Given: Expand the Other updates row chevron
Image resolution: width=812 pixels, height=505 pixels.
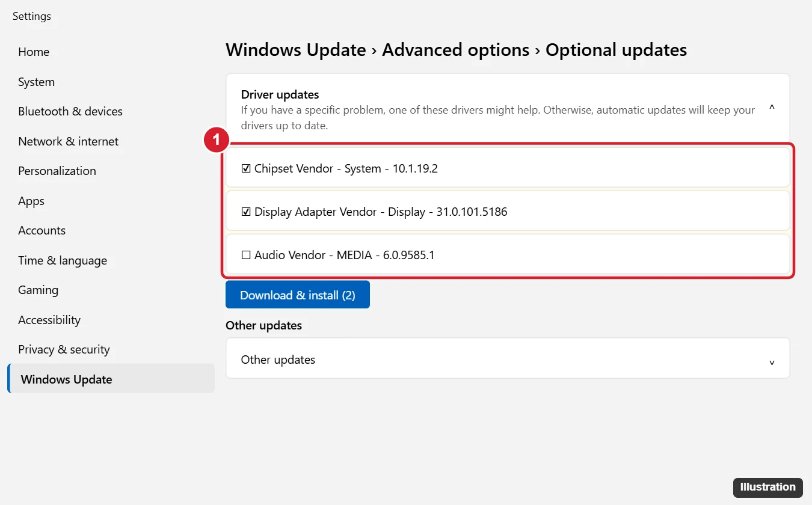Looking at the screenshot, I should coord(772,363).
